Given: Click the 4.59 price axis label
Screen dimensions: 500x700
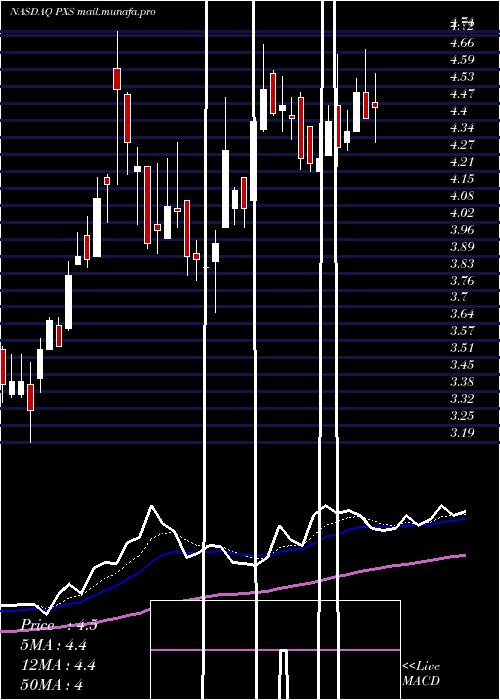Looking at the screenshot, I should point(462,60).
